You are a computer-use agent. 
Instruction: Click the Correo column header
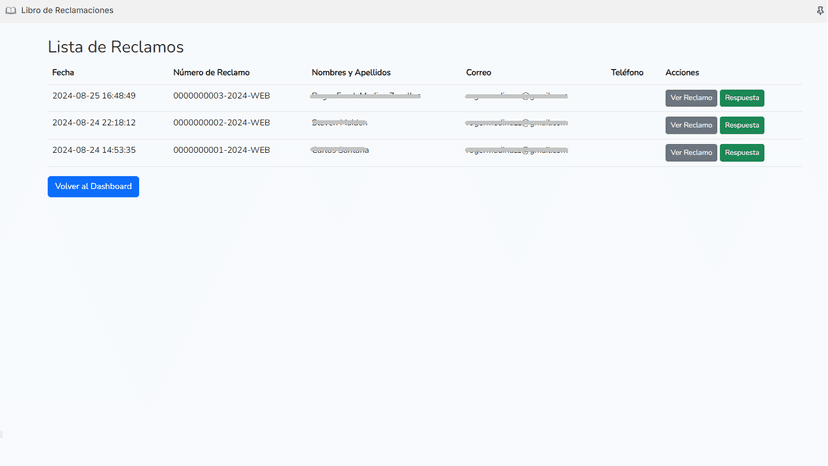[x=478, y=73]
